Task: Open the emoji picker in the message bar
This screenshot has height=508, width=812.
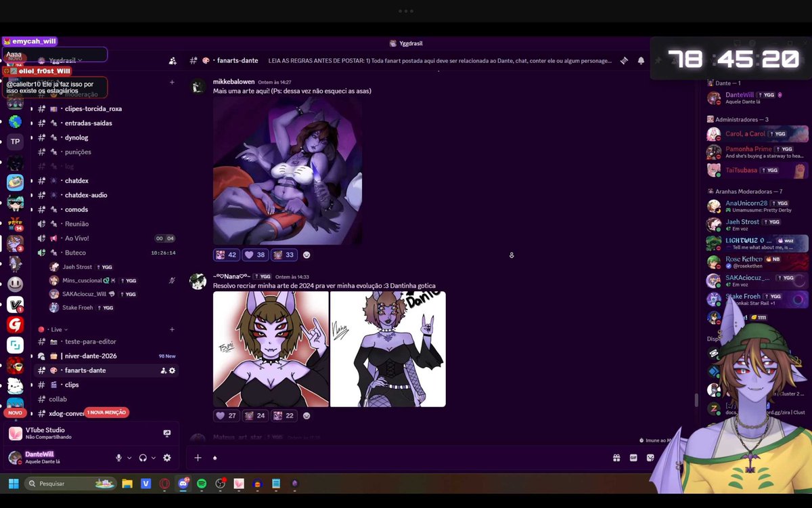Action: [650, 458]
